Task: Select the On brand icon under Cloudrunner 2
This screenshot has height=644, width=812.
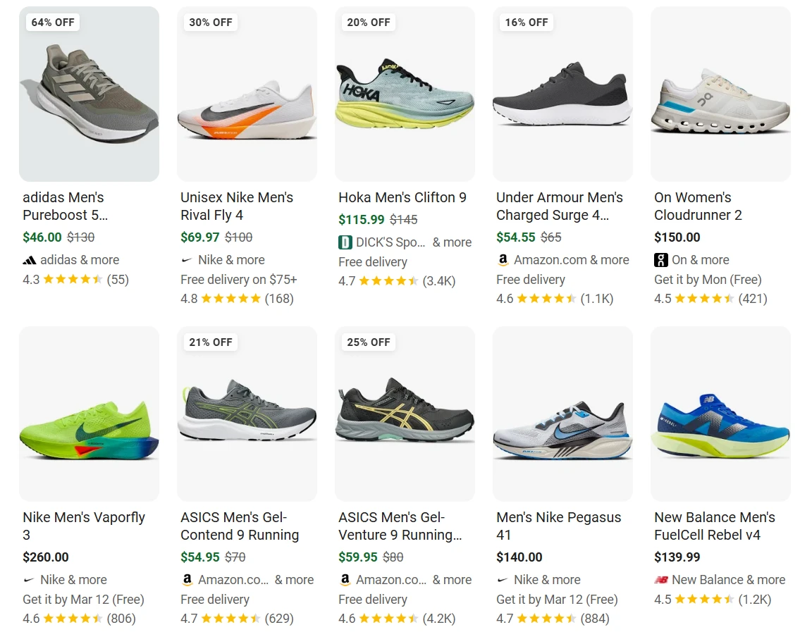Action: pyautogui.click(x=660, y=259)
